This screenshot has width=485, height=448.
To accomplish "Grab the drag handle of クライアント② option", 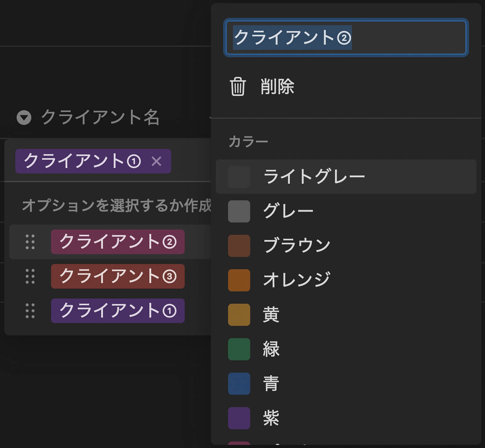I will click(x=30, y=242).
